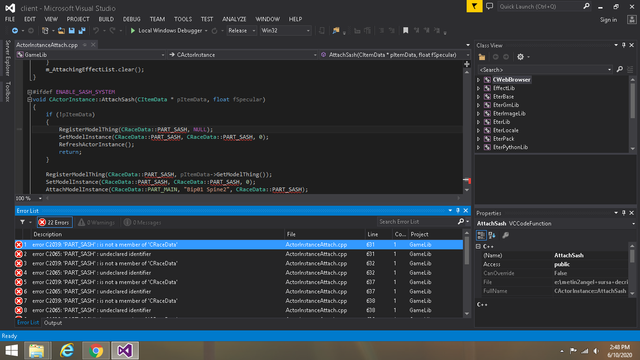The height and width of the screenshot is (360, 640).
Task: Select Categorized view in Properties panel
Action: click(481, 235)
